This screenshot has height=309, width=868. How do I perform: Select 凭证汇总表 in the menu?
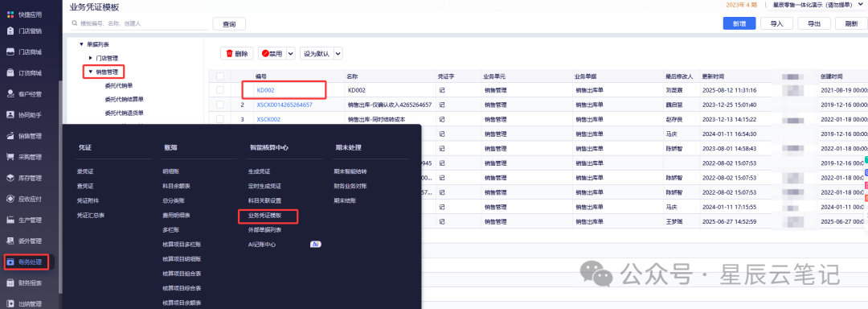point(90,215)
